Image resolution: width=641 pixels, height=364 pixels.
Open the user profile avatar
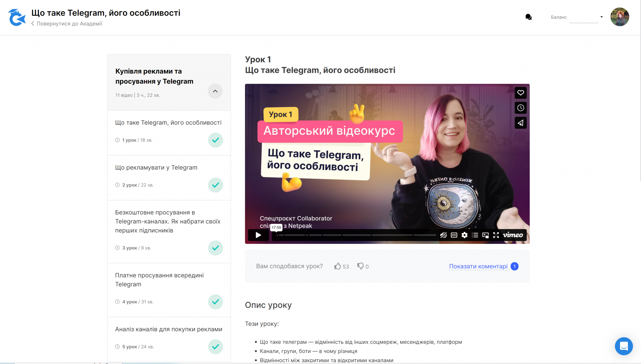click(x=619, y=17)
